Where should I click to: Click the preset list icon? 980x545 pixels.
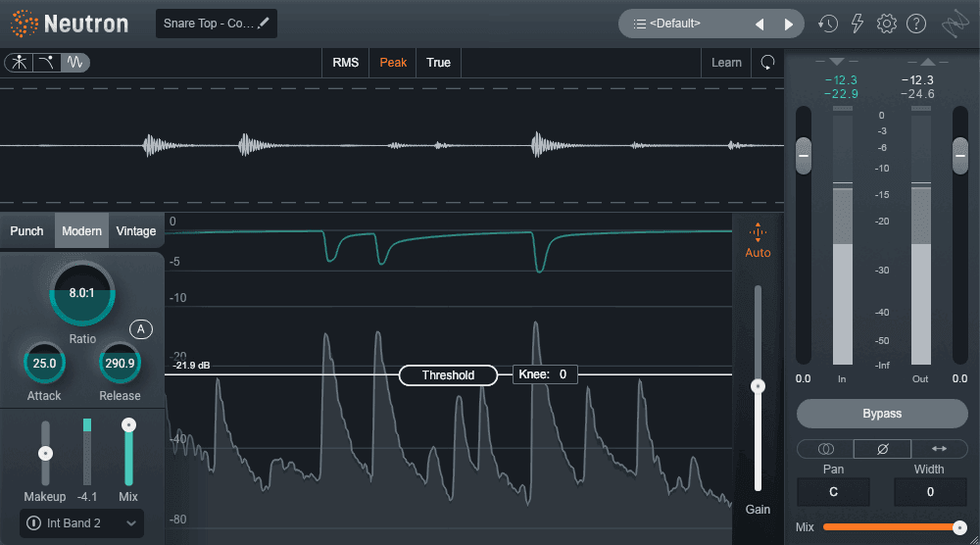639,24
